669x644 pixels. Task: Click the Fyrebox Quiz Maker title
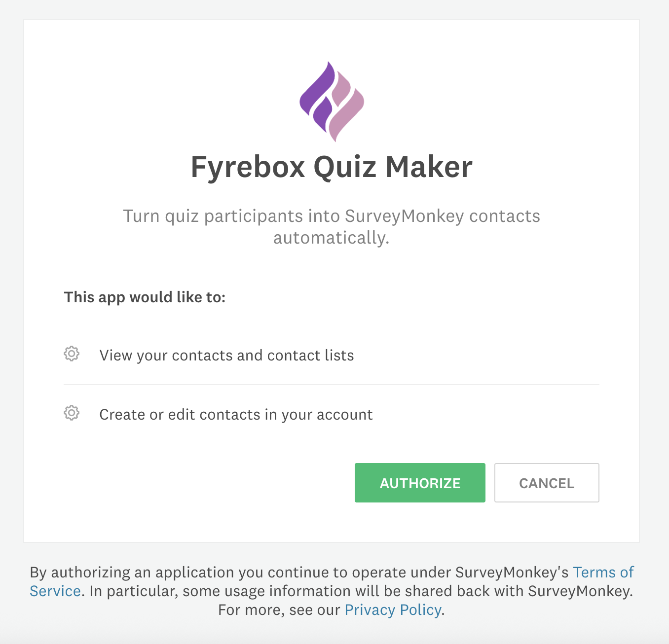coord(332,167)
